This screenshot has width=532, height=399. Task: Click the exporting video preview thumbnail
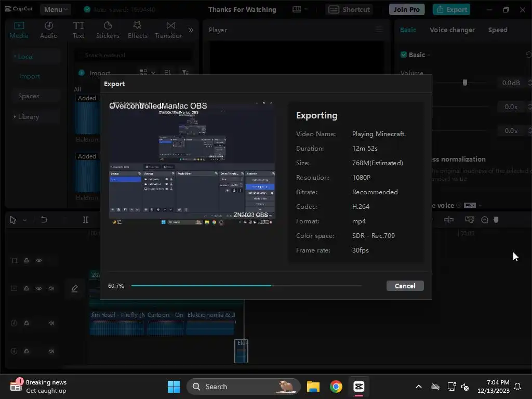192,163
